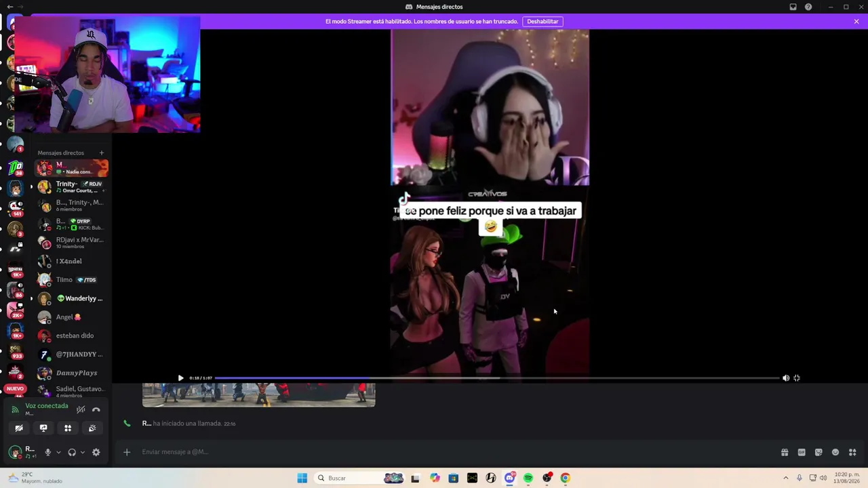Screen dimensions: 868x488
Task: Start an activity from voice panel
Action: pos(68,428)
